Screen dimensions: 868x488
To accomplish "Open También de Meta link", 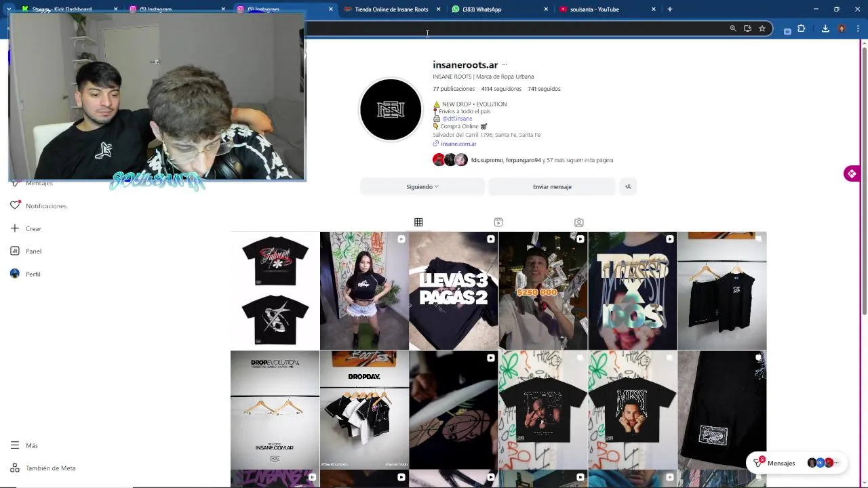I will [51, 468].
